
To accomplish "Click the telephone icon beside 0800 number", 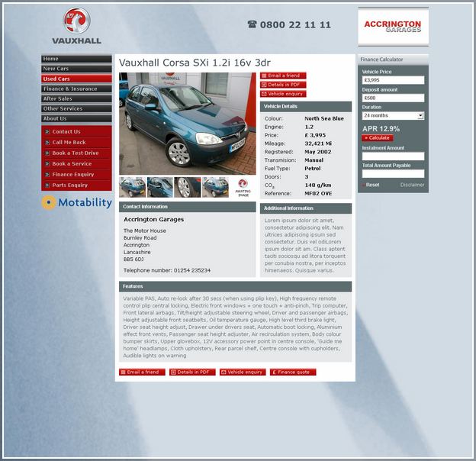I will 252,24.
